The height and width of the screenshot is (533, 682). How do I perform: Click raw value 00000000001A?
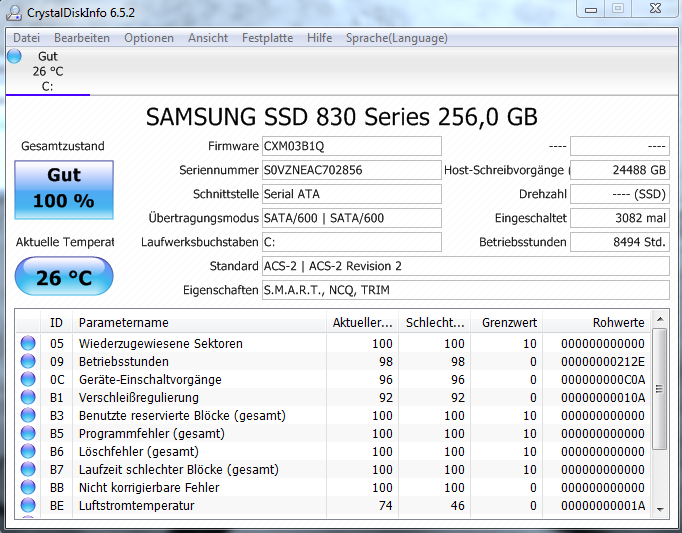603,506
